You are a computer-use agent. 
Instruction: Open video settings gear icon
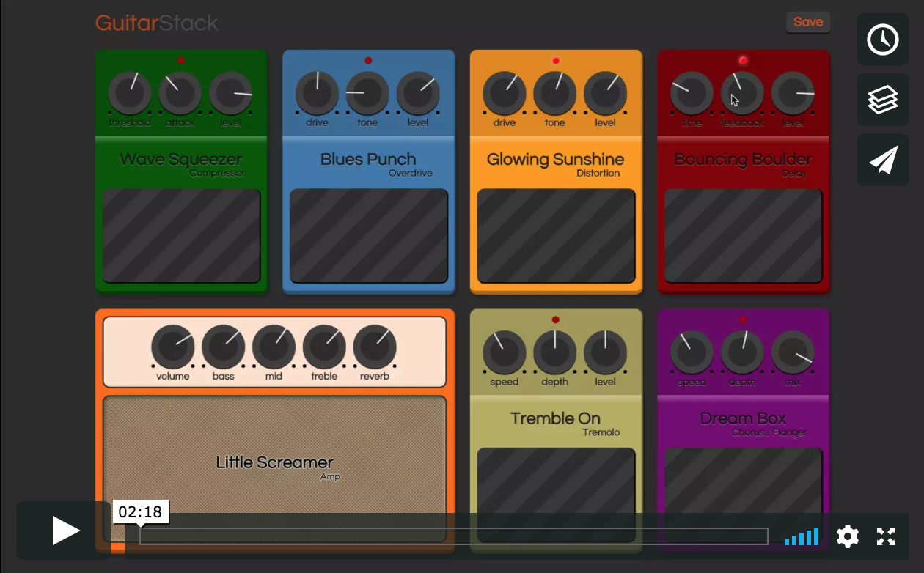click(x=847, y=536)
